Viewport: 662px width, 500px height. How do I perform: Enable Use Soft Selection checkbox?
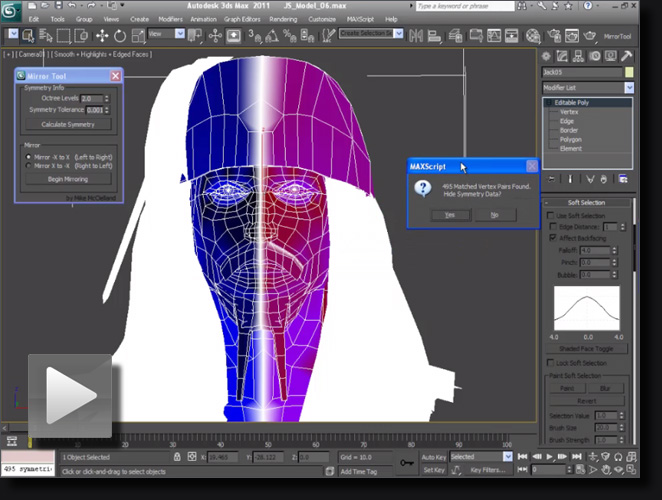[551, 215]
